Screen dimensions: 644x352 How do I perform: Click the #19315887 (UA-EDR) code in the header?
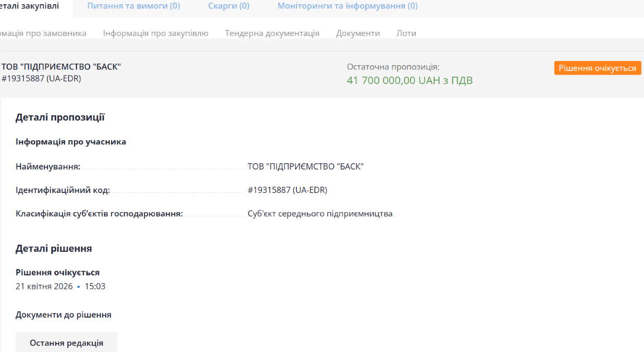coord(41,78)
